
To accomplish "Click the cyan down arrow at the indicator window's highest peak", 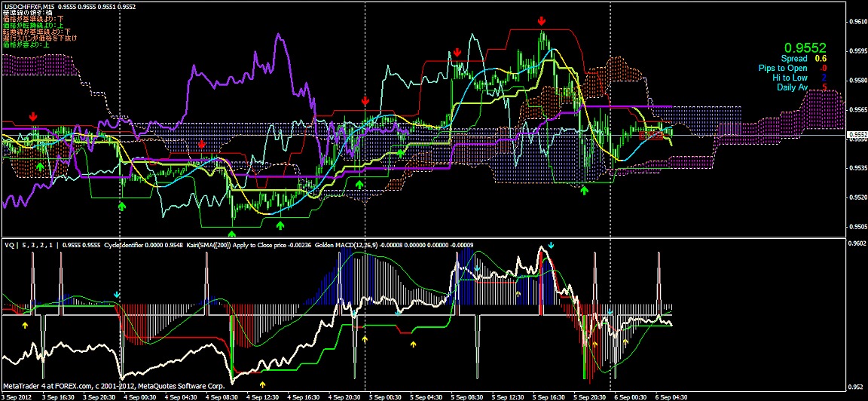I will pyautogui.click(x=552, y=246).
